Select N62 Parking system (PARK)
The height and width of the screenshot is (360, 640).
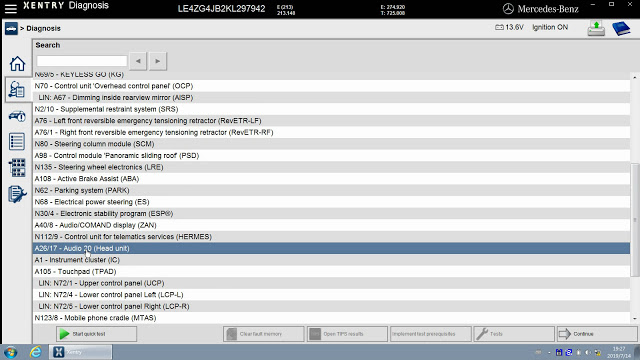click(x=331, y=190)
